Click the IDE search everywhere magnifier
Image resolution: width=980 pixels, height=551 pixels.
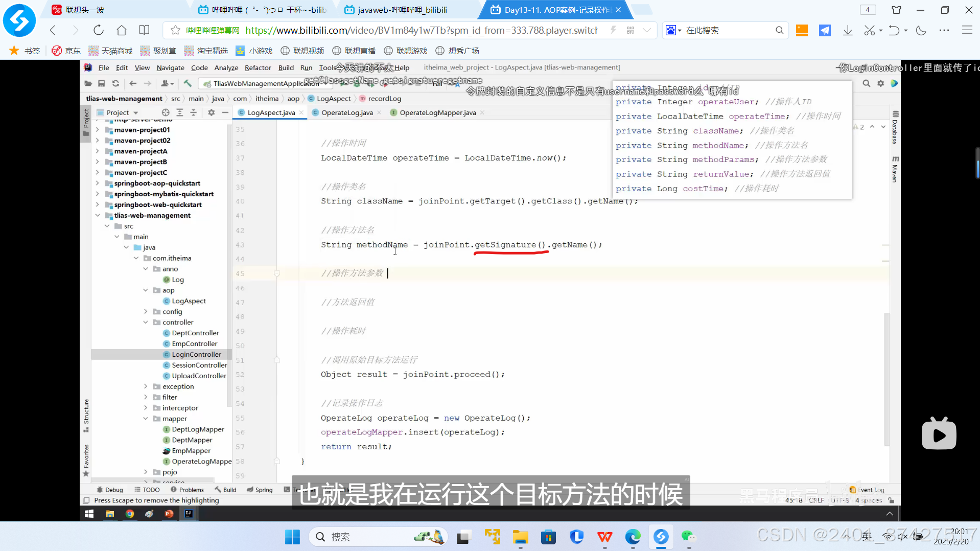click(867, 83)
